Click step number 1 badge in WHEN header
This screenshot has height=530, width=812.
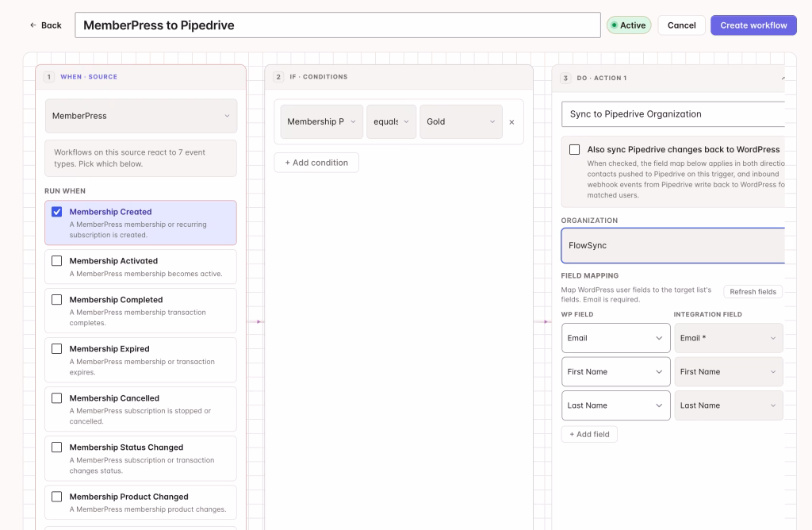pyautogui.click(x=48, y=77)
